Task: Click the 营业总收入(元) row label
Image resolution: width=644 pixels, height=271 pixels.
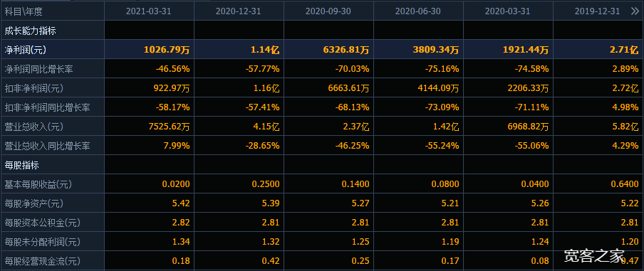Action: point(33,127)
